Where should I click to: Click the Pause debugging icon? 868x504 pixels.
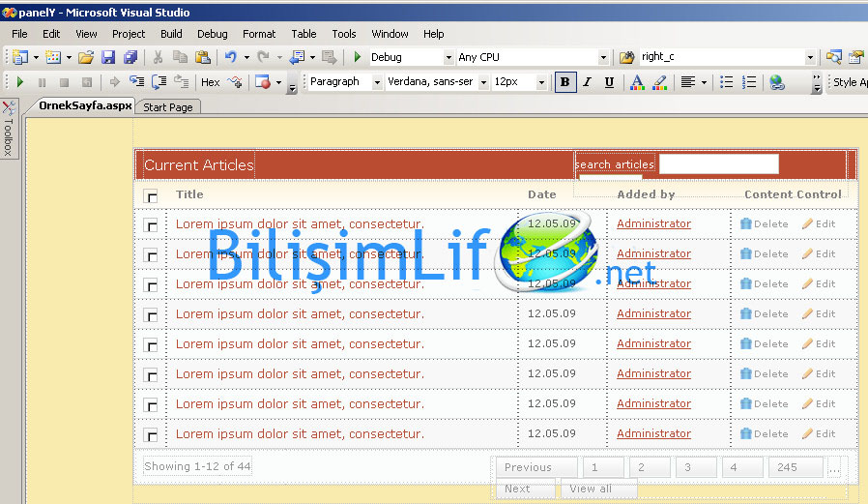click(43, 82)
